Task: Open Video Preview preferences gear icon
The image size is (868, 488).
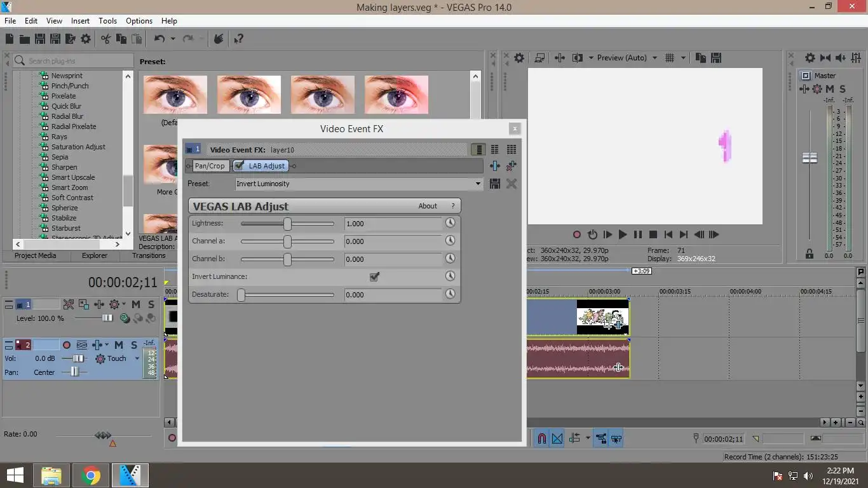Action: click(519, 58)
